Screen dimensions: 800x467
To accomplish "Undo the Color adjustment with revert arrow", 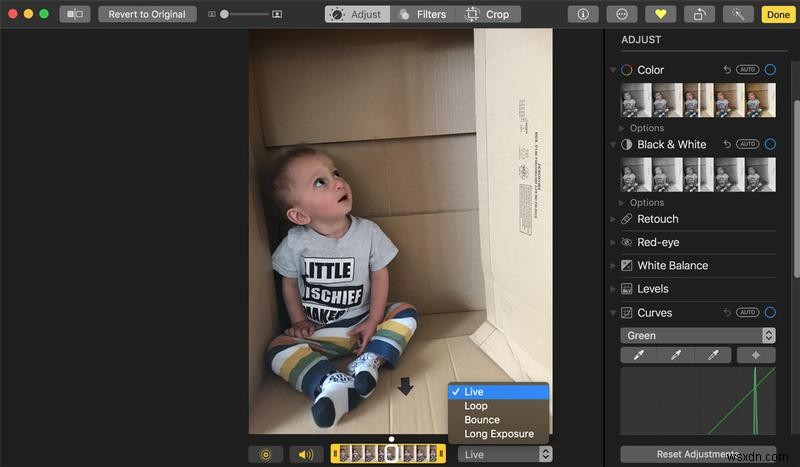I will [x=727, y=69].
